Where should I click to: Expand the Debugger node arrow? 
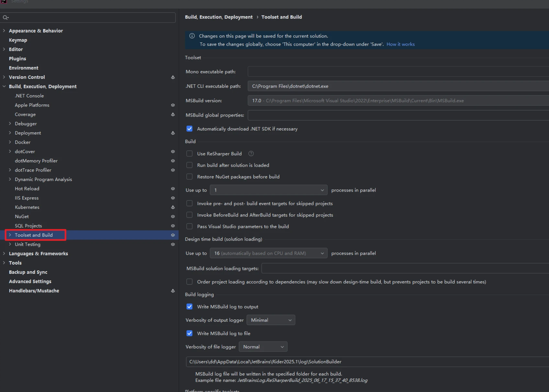10,123
